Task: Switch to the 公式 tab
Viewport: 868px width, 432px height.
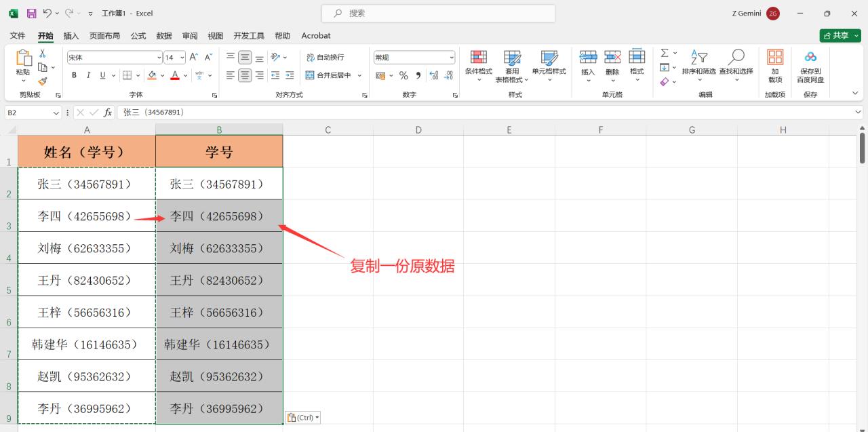Action: [138, 36]
